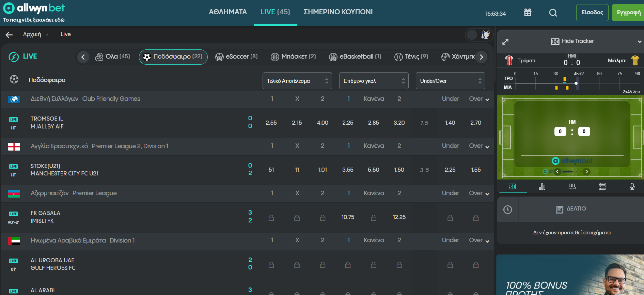This screenshot has width=644, height=295.
Task: Open the gift promotions icon
Action: pyautogui.click(x=528, y=13)
